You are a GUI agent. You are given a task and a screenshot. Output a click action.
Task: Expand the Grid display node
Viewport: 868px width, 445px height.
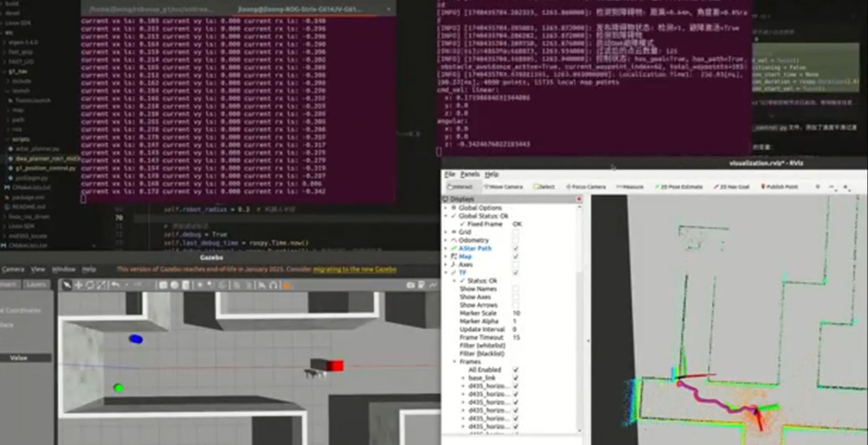click(x=446, y=232)
